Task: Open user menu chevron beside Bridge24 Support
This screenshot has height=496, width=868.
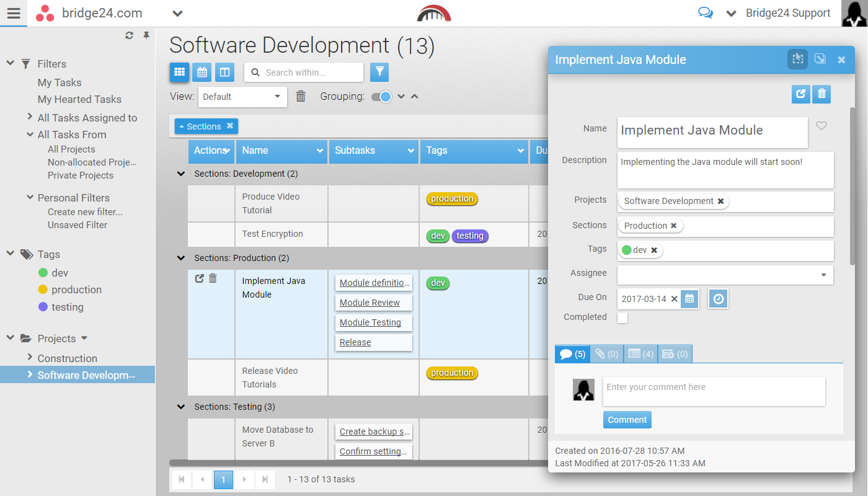Action: (731, 13)
